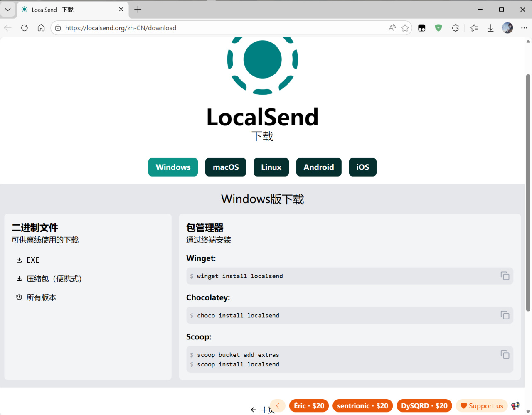The image size is (532, 415).
Task: Open the browser tab list chevron
Action: coord(8,10)
